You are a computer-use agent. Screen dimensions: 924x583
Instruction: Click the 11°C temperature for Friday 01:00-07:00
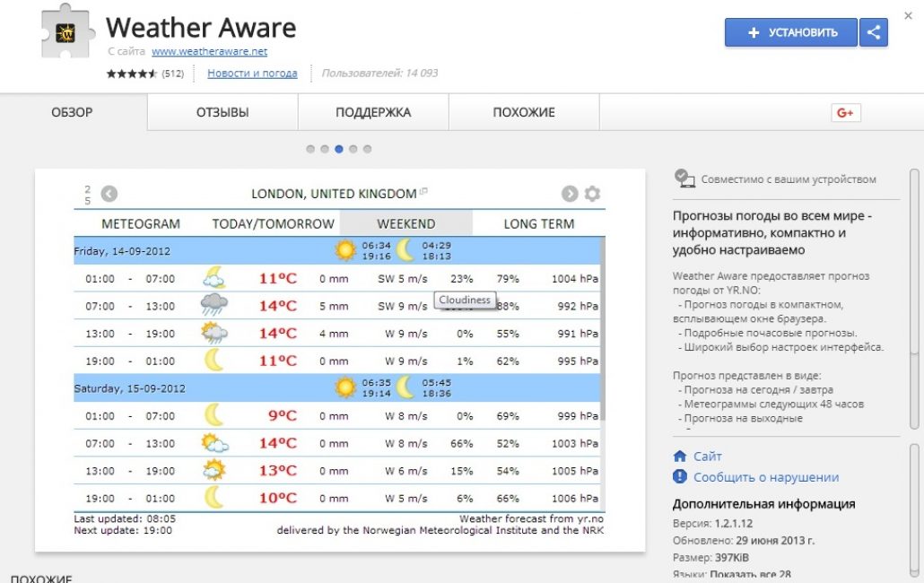278,278
